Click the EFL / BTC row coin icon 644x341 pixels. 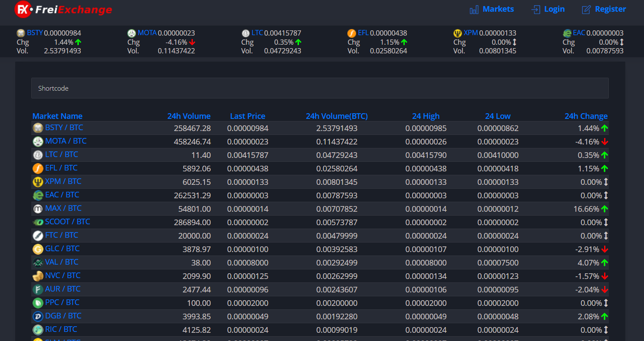38,168
